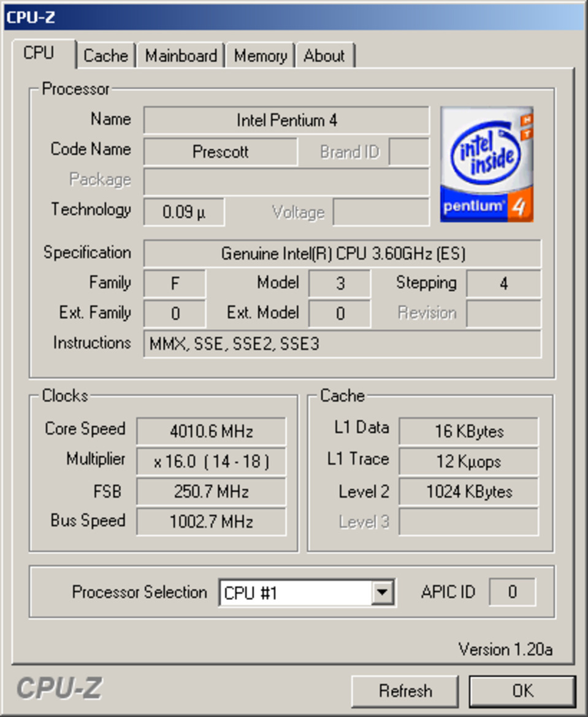Click the CPU-Z window title bar
The image size is (588, 717).
point(295,17)
